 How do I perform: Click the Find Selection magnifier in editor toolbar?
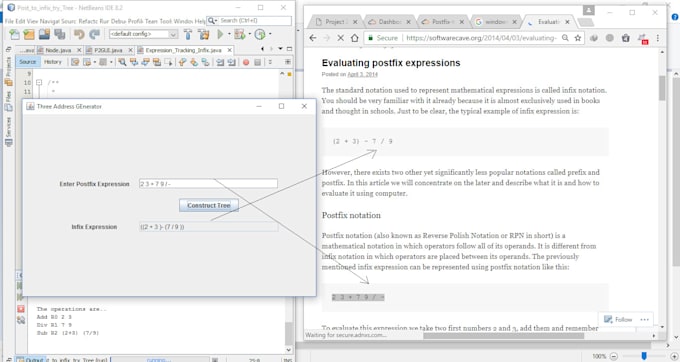pos(122,62)
